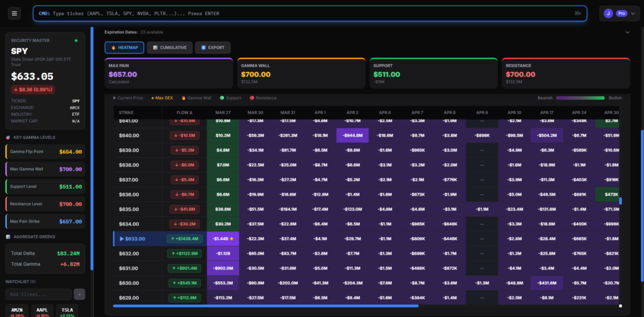644x317 pixels.
Task: Select the GAMMA WALL $700.00 card
Action: 301,73
